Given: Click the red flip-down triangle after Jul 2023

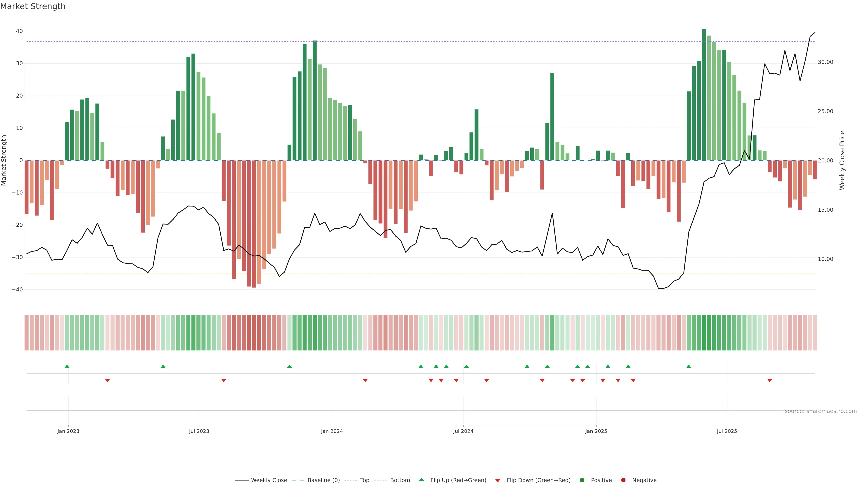Looking at the screenshot, I should pos(224,380).
